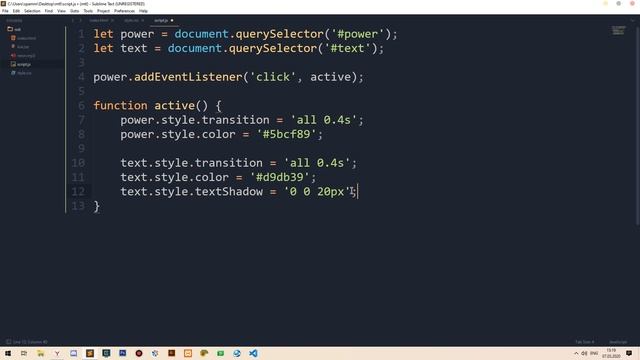
Task: Open the orange outlined taskbar icon
Action: tap(188, 353)
